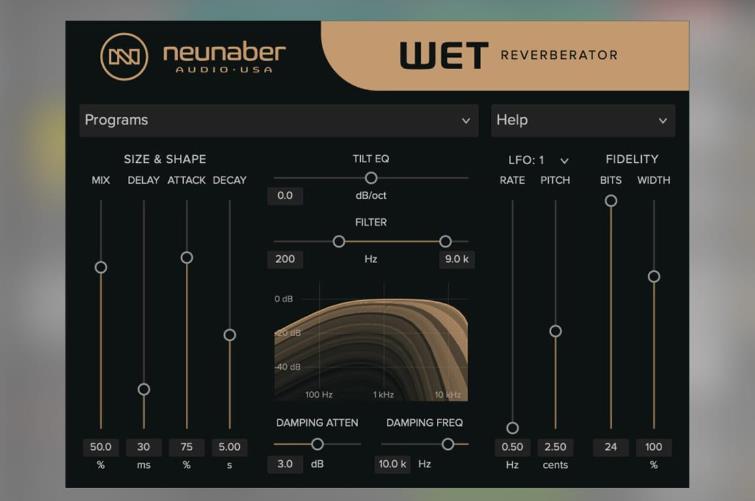Image resolution: width=755 pixels, height=501 pixels.
Task: Click the frequency response graph display
Action: coord(371,342)
